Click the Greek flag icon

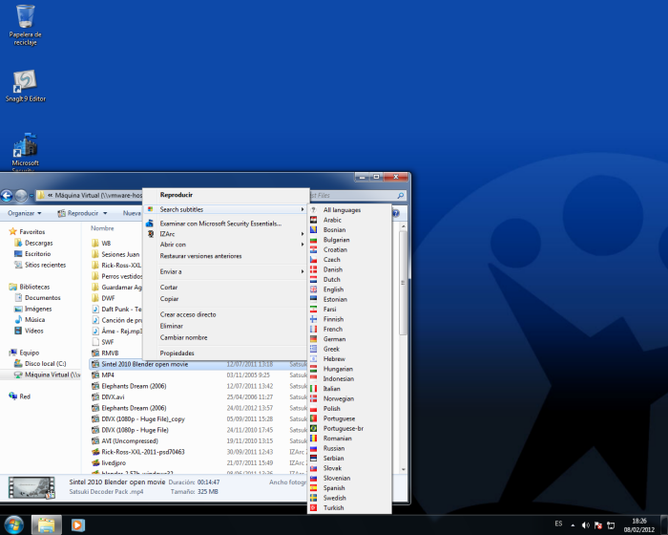pos(314,349)
